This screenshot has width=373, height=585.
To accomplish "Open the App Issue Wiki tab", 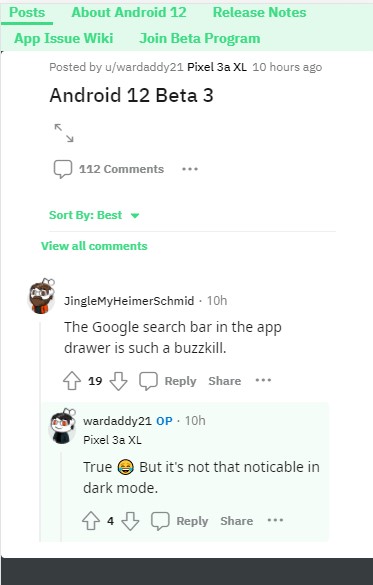I will [x=64, y=38].
